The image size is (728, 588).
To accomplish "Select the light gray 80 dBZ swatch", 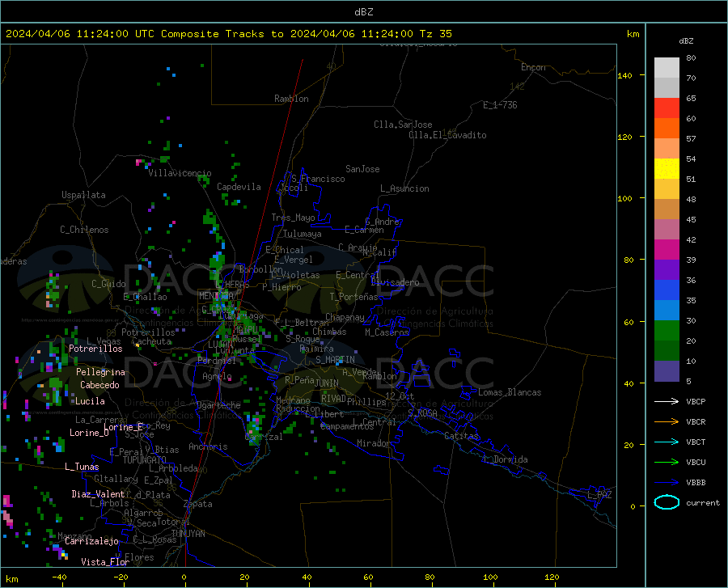I will 667,68.
